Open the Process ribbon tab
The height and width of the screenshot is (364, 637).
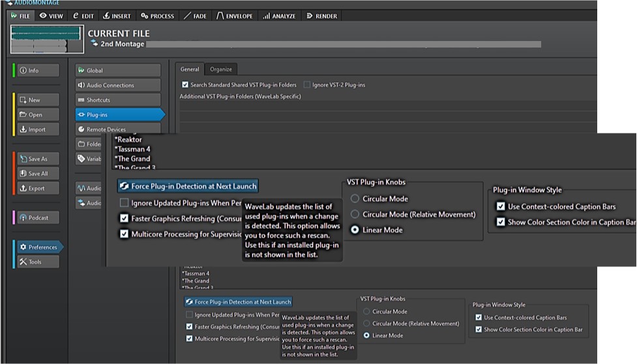[158, 16]
